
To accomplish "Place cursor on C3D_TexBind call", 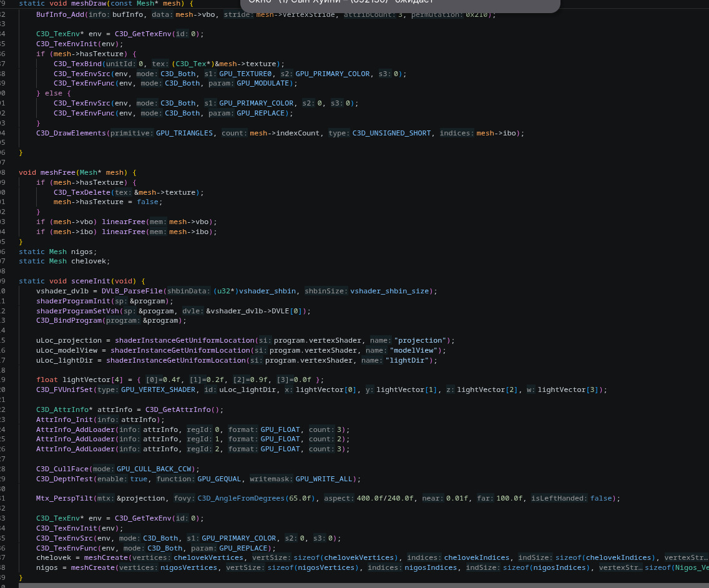I will (77, 64).
